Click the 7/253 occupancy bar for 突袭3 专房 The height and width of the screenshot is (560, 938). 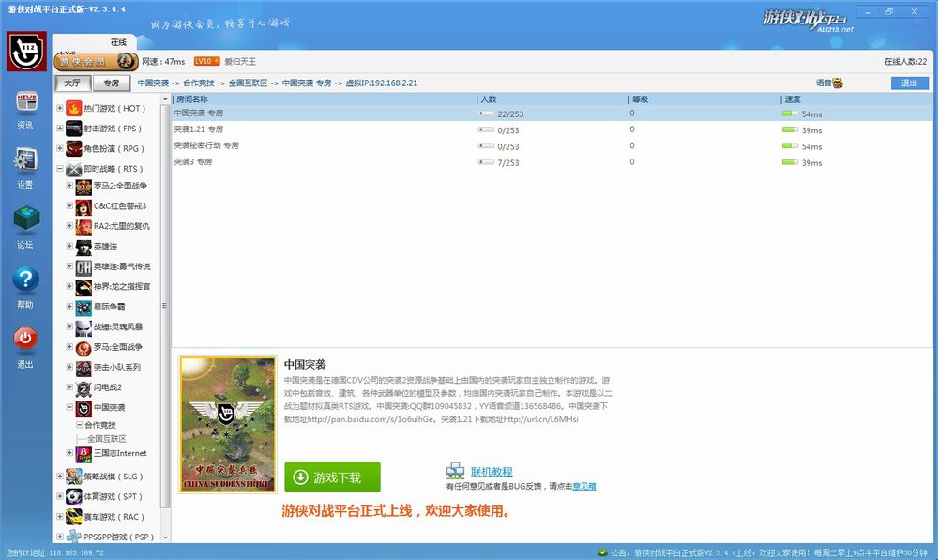pyautogui.click(x=486, y=162)
